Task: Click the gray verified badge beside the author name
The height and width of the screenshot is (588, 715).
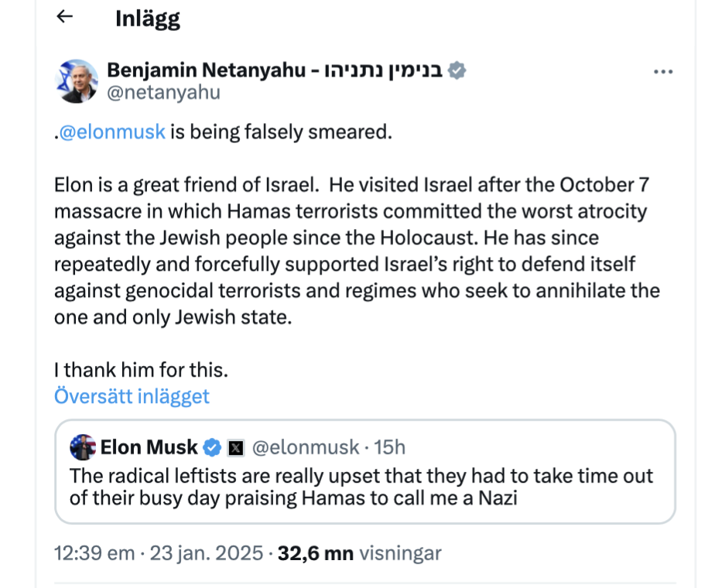Action: (x=458, y=70)
